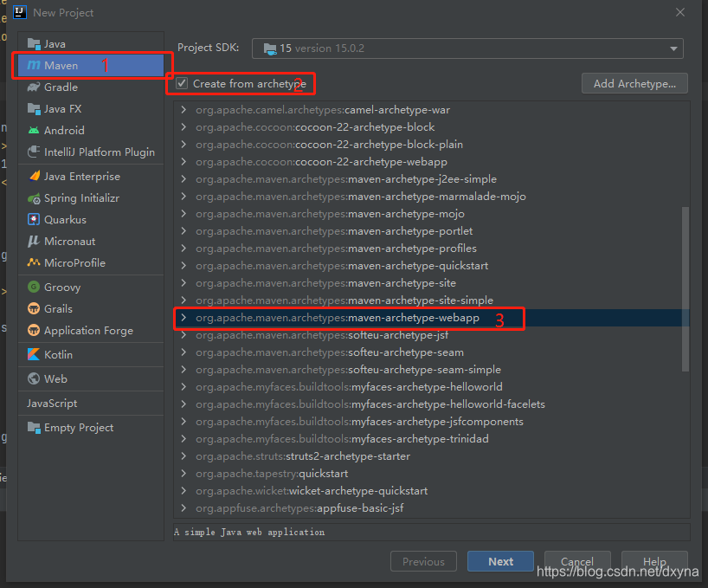The image size is (708, 588).
Task: Select maven-archetype-mojo row
Action: click(x=431, y=214)
